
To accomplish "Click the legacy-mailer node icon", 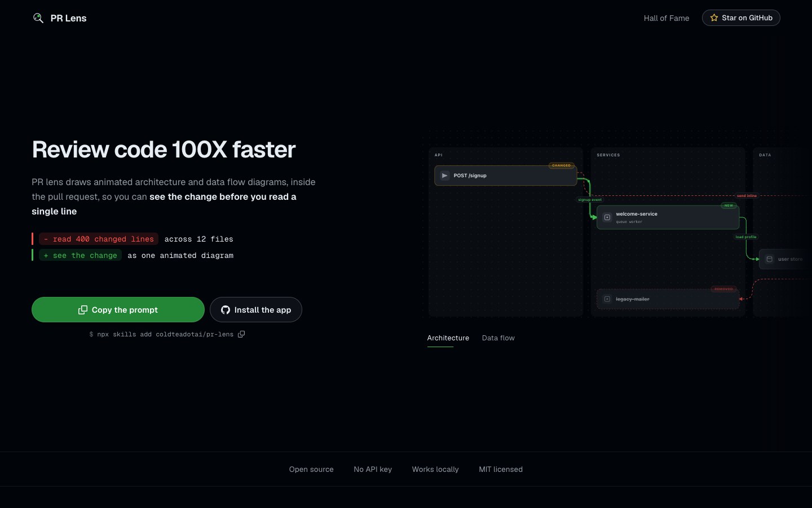I will 607,299.
